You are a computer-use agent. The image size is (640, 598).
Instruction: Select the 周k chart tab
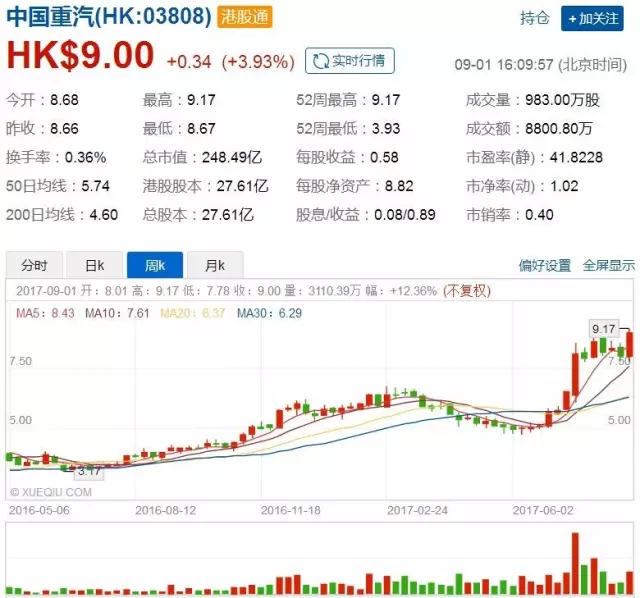[x=155, y=266]
